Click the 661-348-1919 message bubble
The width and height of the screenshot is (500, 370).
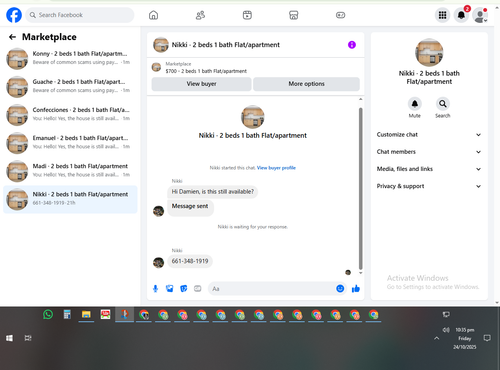point(190,261)
